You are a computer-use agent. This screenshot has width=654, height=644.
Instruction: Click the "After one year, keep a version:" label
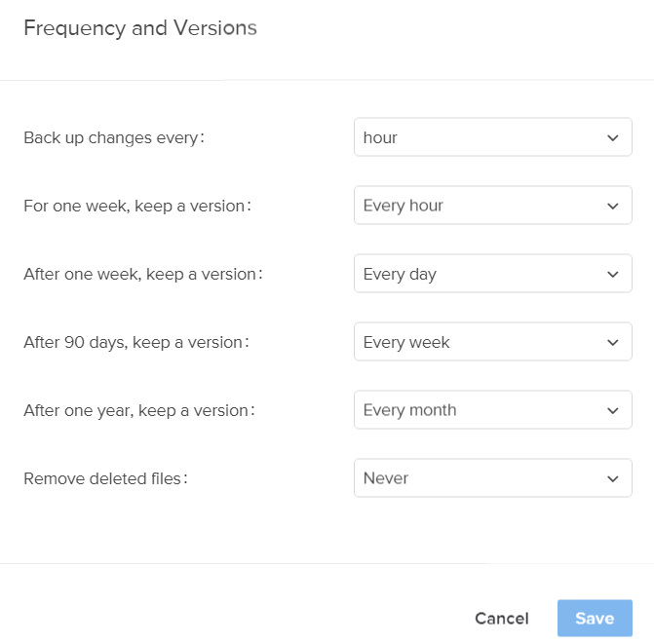pos(139,410)
